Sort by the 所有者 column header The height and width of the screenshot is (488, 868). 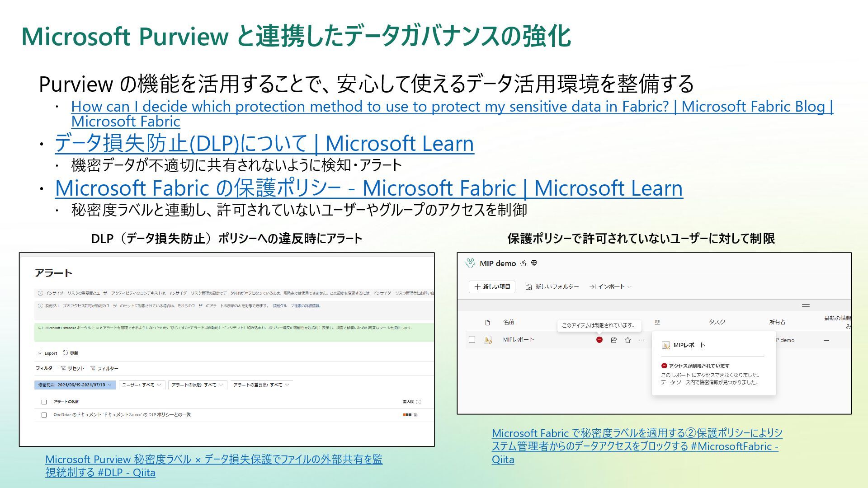point(778,322)
